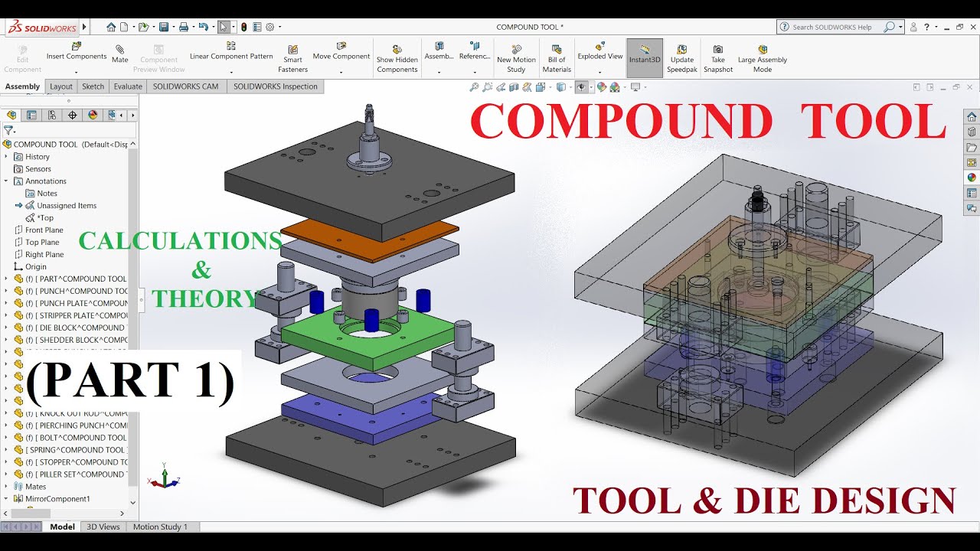
Task: Open Smart Fasteners tool
Action: tap(292, 59)
